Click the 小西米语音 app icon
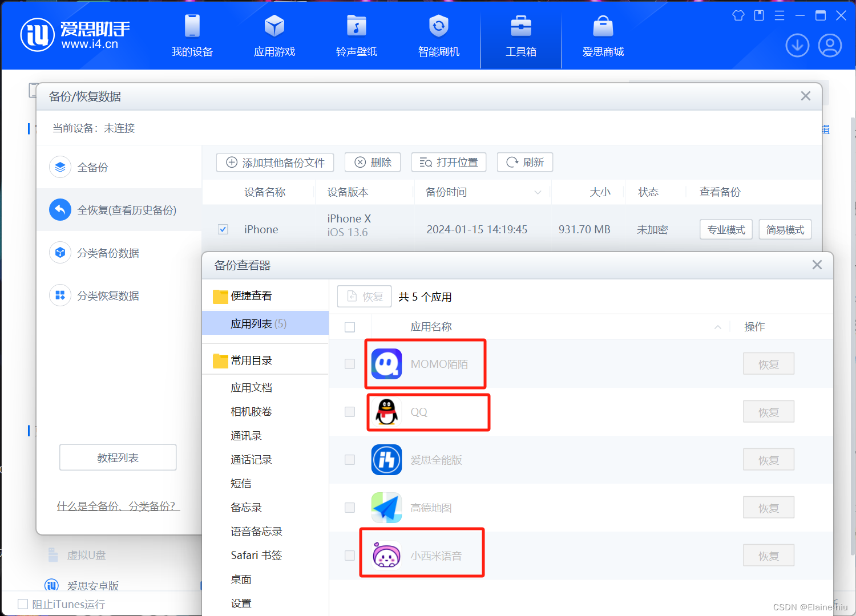This screenshot has width=856, height=616. pos(386,556)
